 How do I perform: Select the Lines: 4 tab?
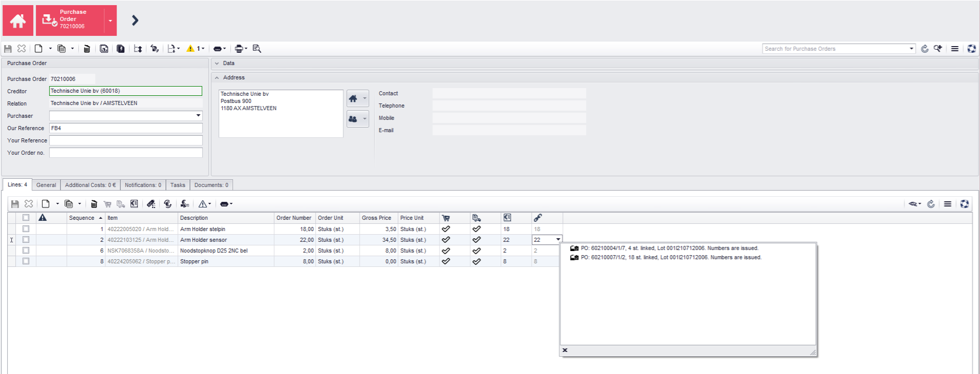coord(17,185)
